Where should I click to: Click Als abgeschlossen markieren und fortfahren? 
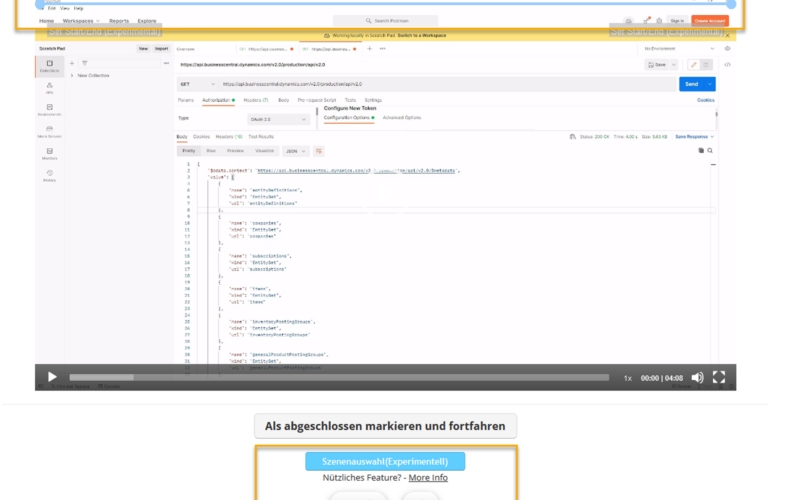point(385,426)
